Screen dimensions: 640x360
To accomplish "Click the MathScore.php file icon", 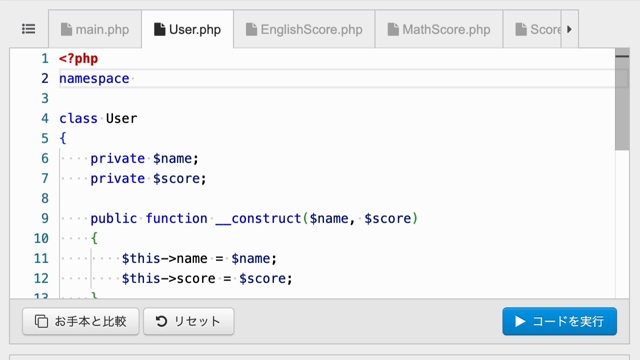I will point(393,29).
